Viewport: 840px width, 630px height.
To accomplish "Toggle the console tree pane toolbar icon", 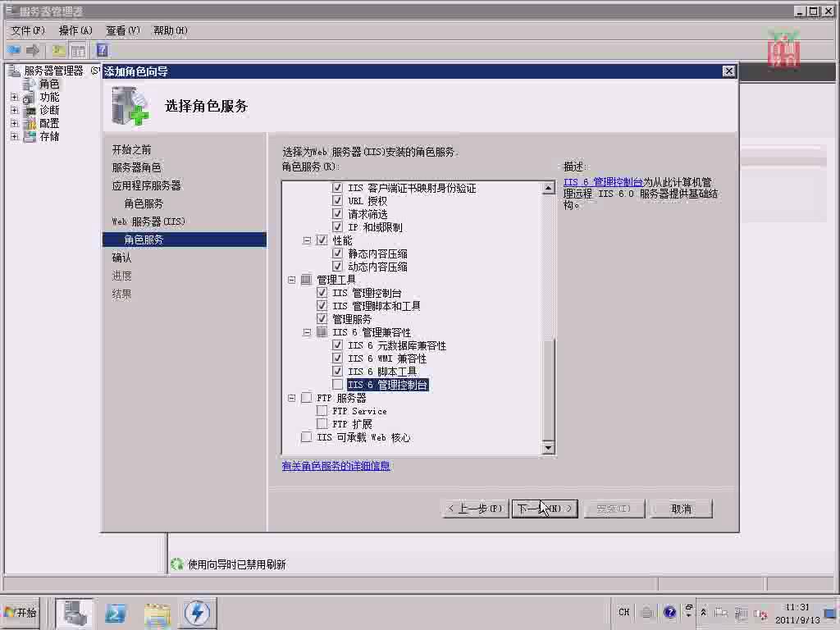I will [x=78, y=51].
